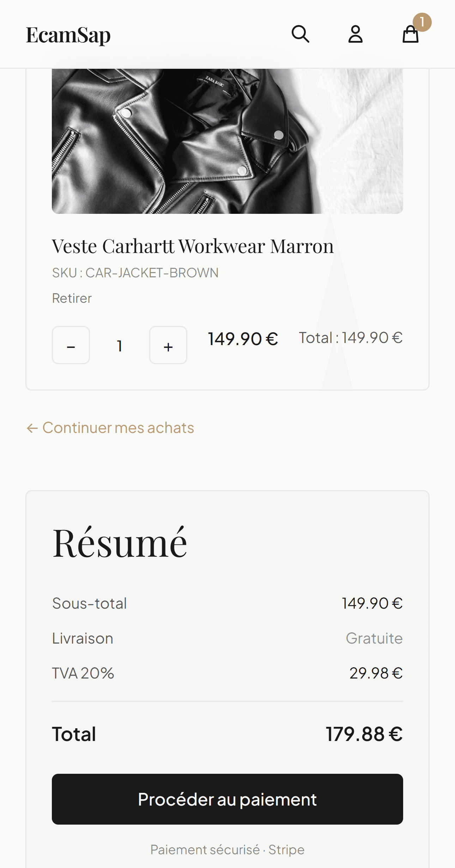Open the shopping bag cart icon

click(410, 35)
